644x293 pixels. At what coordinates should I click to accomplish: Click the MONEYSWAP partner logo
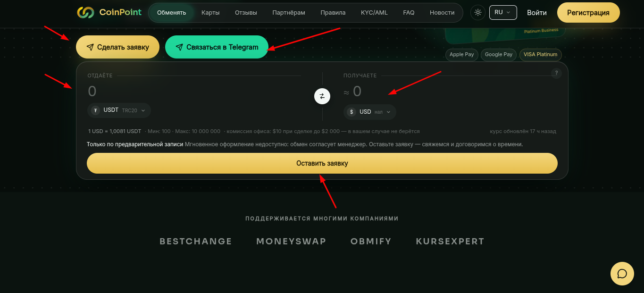pos(291,242)
